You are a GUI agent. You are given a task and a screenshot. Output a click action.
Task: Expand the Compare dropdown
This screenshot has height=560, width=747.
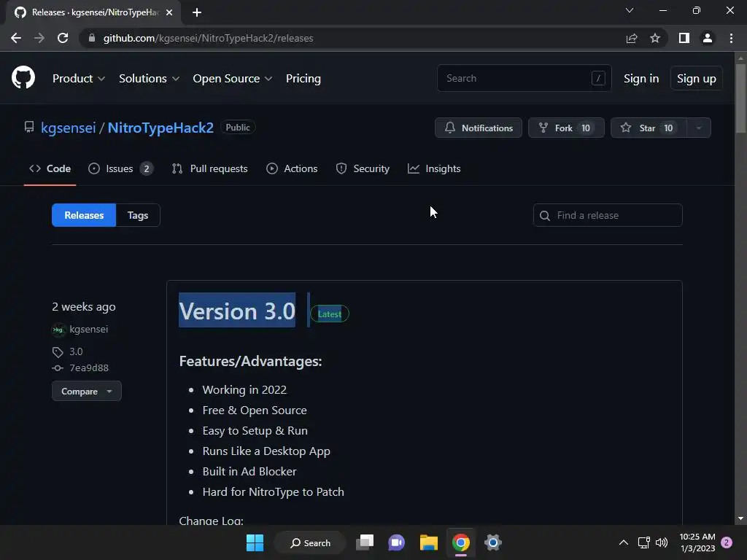pos(87,391)
